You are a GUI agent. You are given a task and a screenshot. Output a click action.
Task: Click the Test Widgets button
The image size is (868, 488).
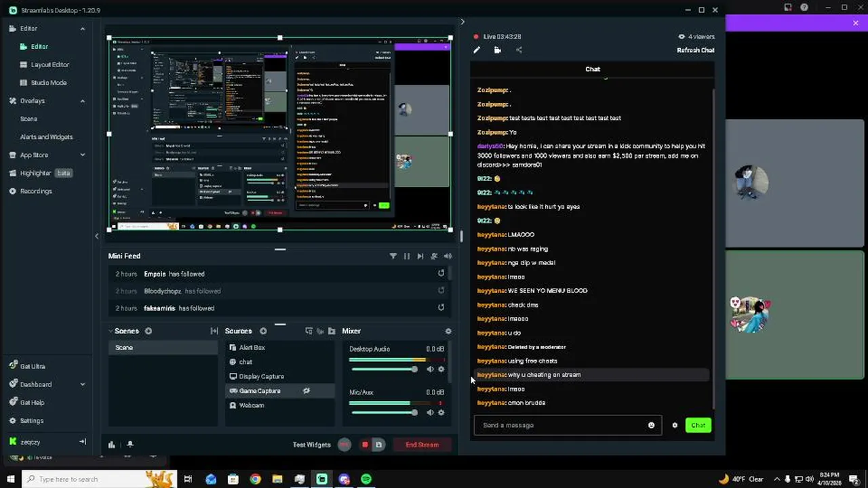coord(311,445)
